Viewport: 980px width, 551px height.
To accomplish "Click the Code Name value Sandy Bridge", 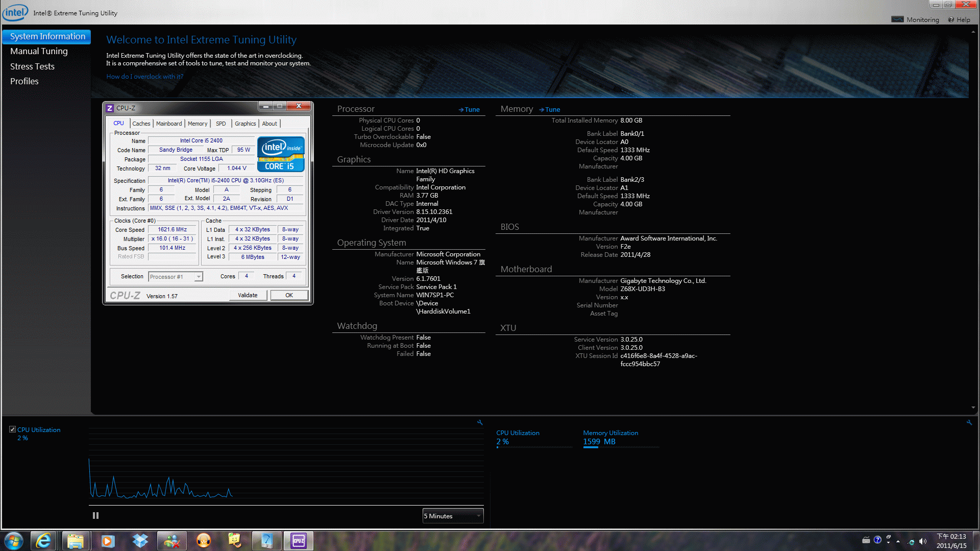I will coord(176,150).
